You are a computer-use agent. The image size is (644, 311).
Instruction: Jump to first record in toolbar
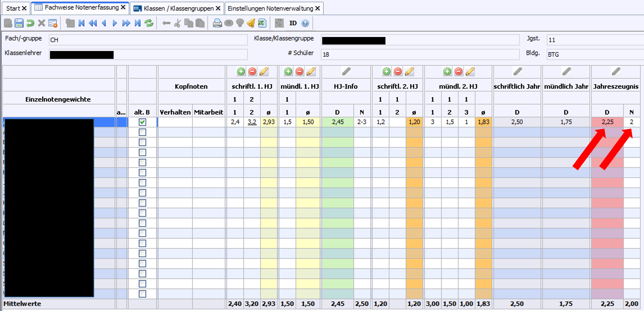click(x=82, y=23)
